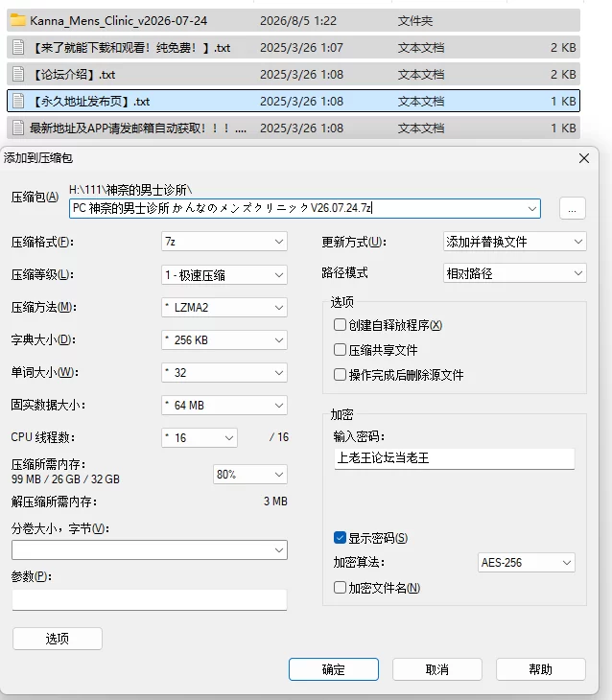Image resolution: width=612 pixels, height=700 pixels.
Task: Click the 确定 button
Action: click(334, 669)
